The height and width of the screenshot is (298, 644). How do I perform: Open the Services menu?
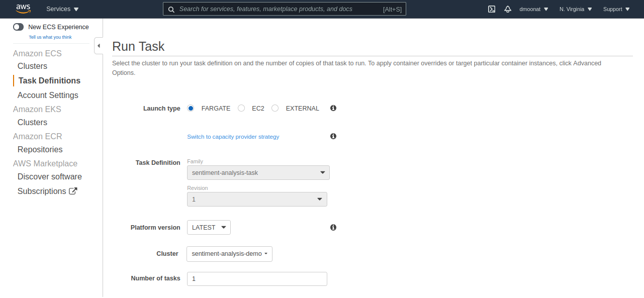(x=62, y=9)
